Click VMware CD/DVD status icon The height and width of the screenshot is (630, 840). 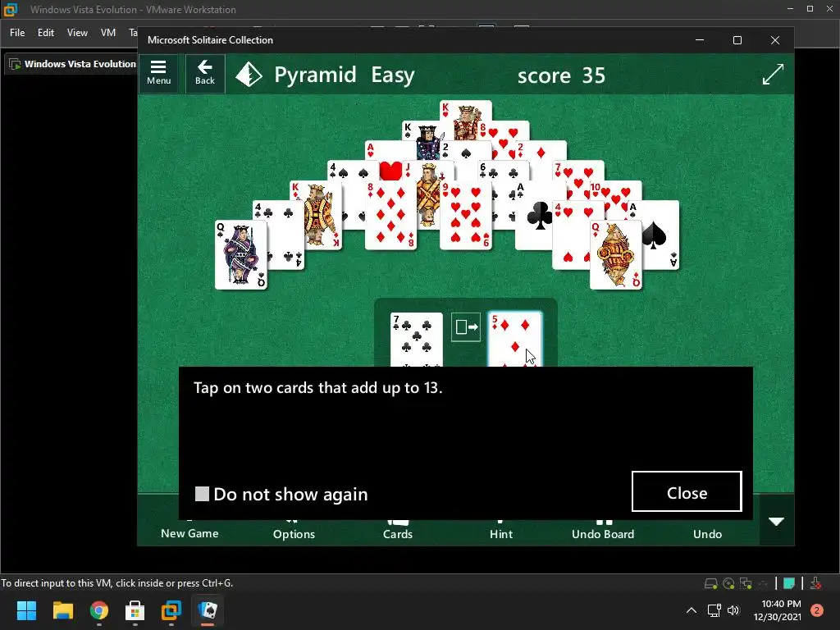[728, 583]
